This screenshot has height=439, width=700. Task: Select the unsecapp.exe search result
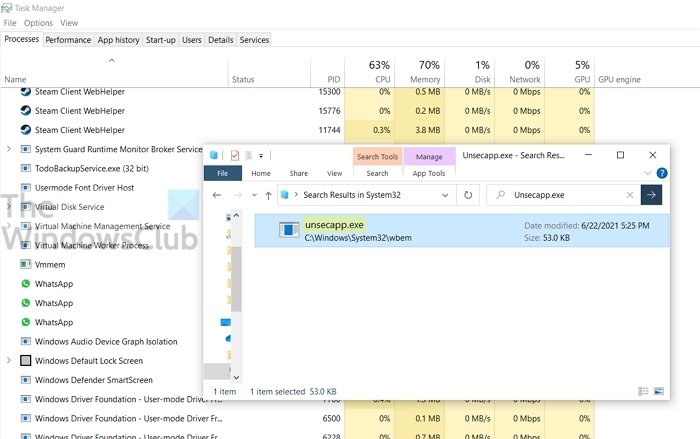point(462,230)
